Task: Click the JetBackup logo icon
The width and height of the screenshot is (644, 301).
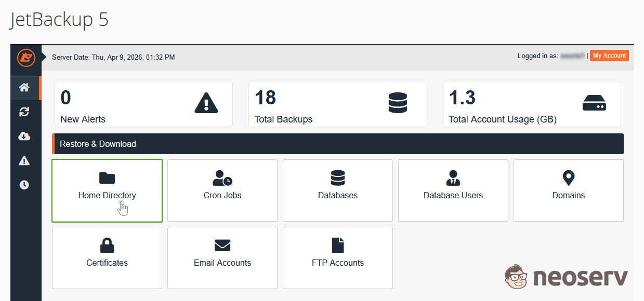Action: 25,58
